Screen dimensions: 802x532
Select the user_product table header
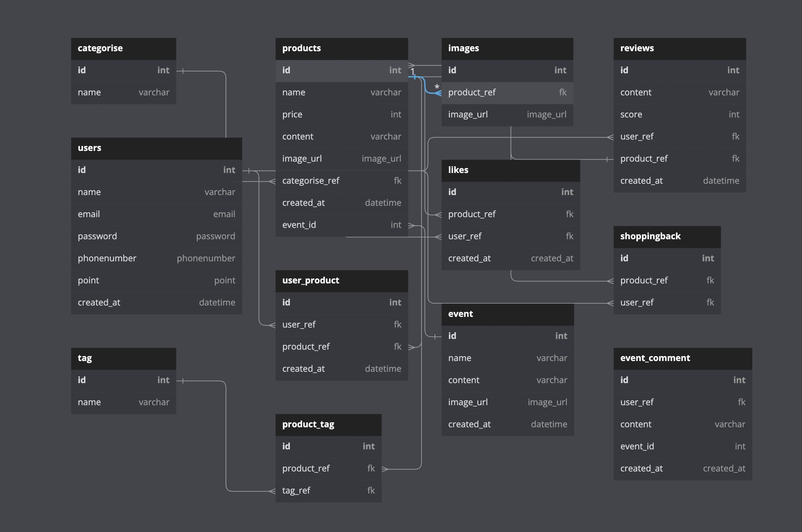(x=341, y=281)
